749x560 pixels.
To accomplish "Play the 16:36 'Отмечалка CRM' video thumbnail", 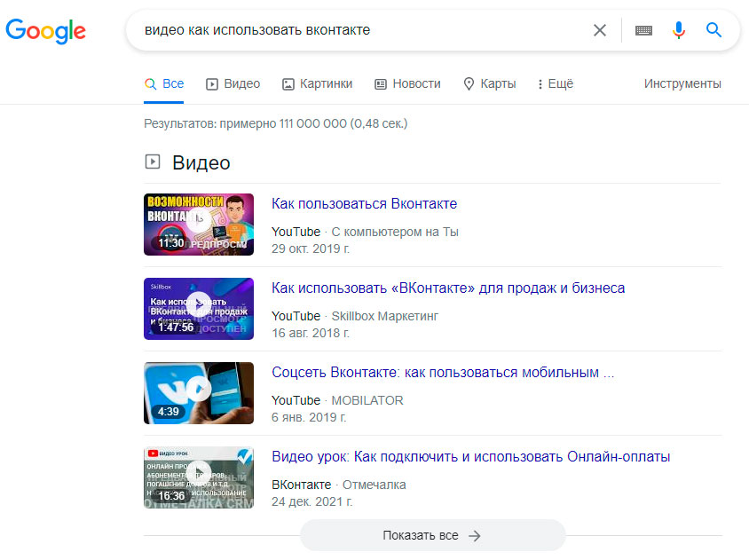I will click(199, 477).
